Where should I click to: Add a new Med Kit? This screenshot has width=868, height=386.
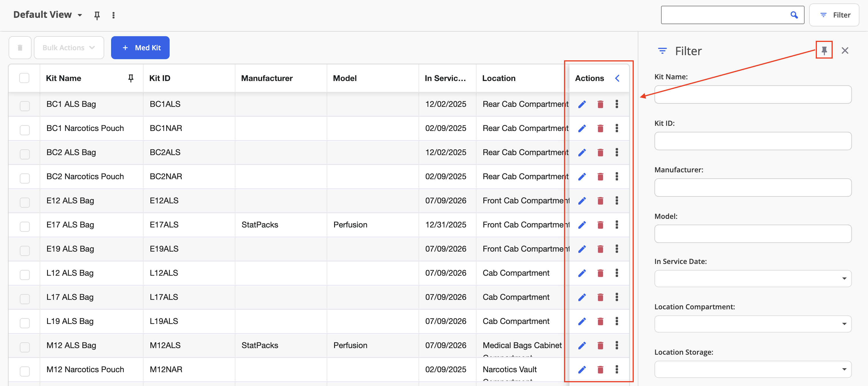(140, 48)
